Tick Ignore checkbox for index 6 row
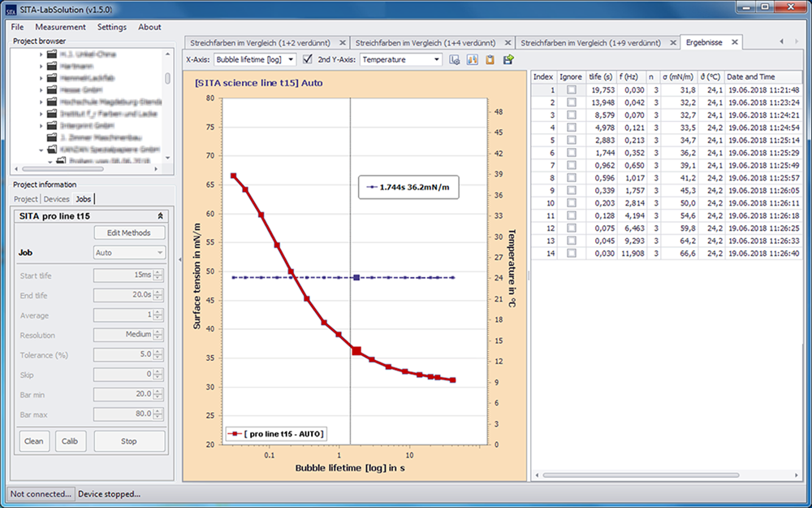Image resolution: width=812 pixels, height=508 pixels. pyautogui.click(x=571, y=153)
